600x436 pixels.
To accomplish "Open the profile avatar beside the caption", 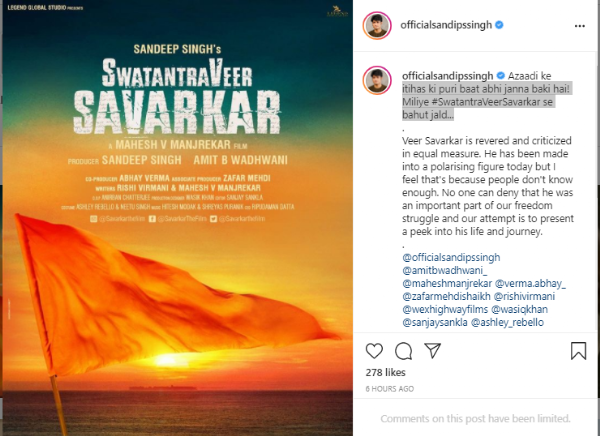I will (x=377, y=80).
